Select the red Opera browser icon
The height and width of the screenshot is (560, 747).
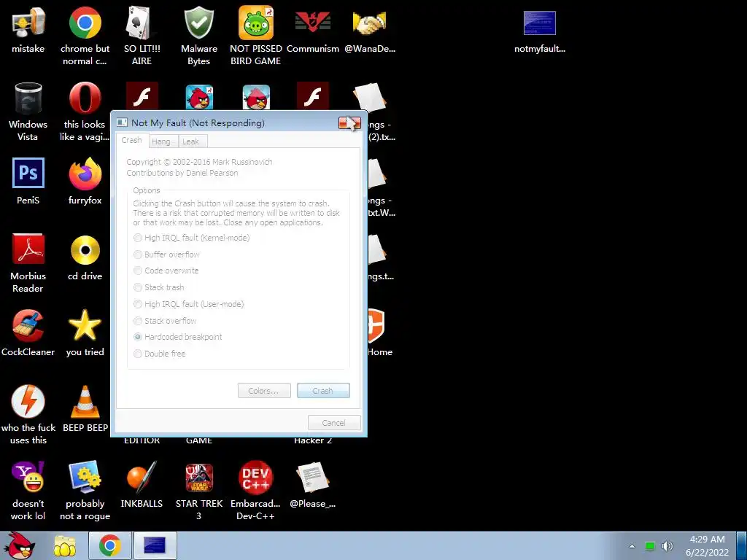pos(85,98)
